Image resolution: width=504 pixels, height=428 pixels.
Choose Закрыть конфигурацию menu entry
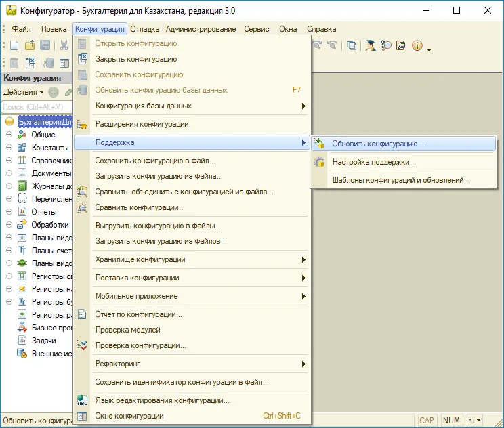pos(192,59)
